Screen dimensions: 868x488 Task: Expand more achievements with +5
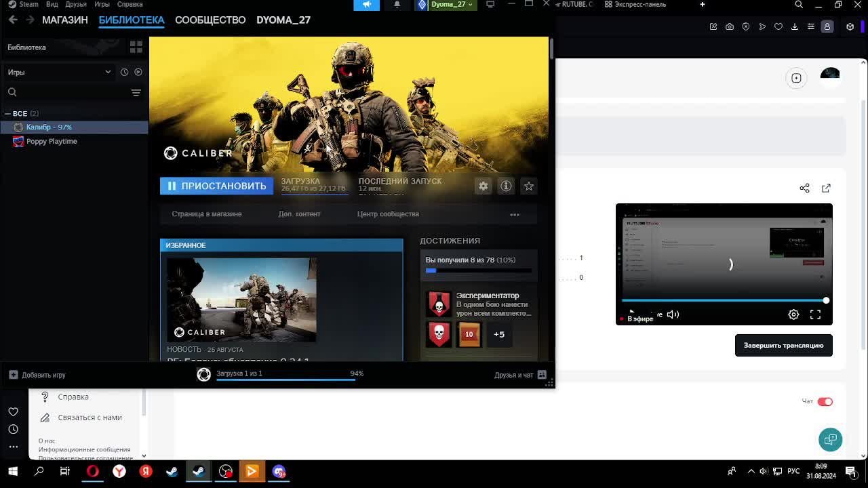pyautogui.click(x=499, y=334)
